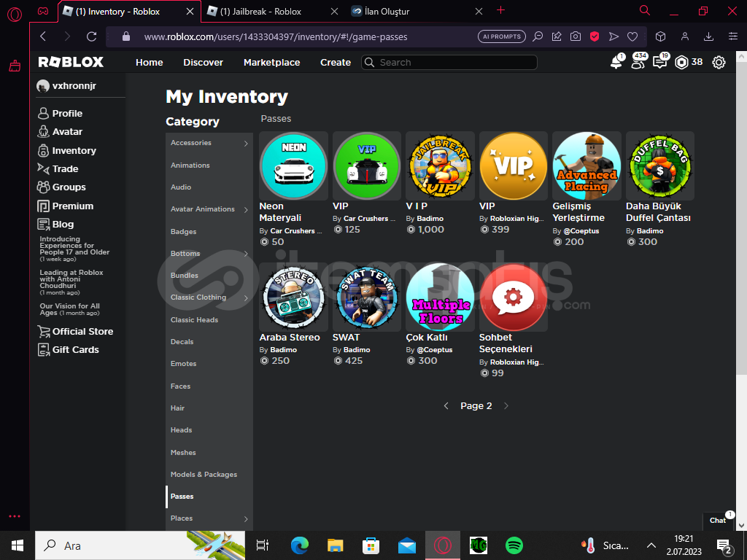Viewport: 747px width, 560px height.
Task: Open Windows Start menu
Action: [18, 545]
